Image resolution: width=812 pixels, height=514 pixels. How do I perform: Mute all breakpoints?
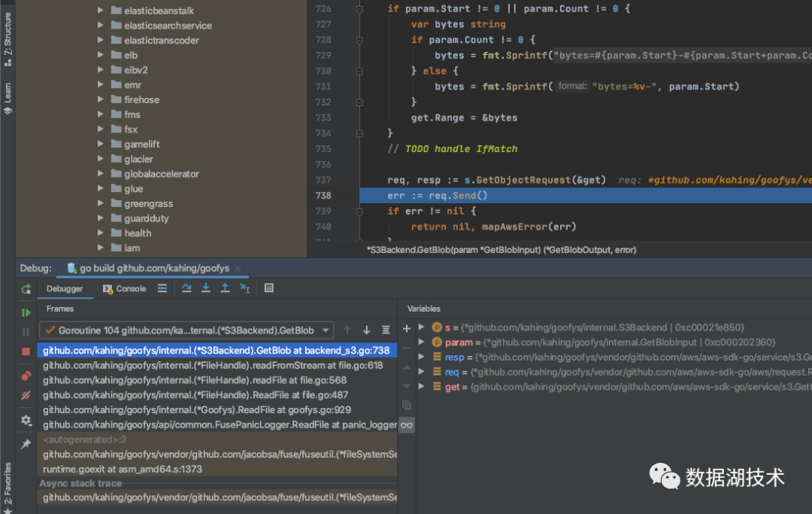click(x=26, y=395)
